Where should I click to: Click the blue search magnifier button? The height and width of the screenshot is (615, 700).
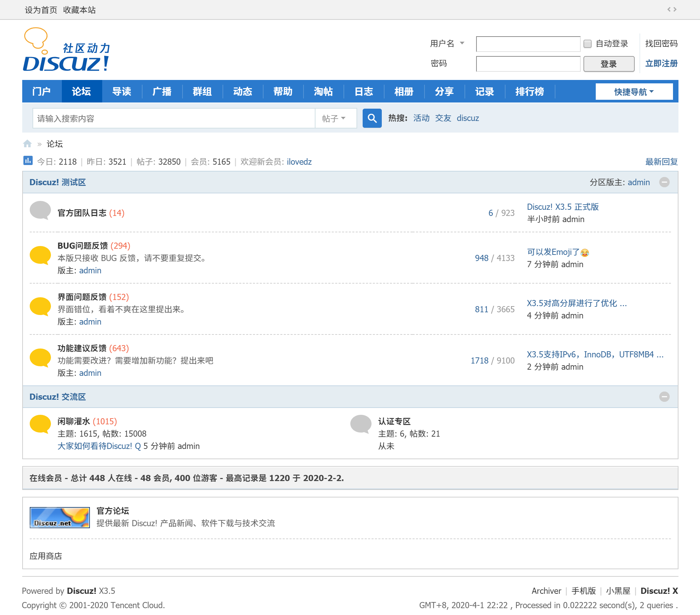372,118
